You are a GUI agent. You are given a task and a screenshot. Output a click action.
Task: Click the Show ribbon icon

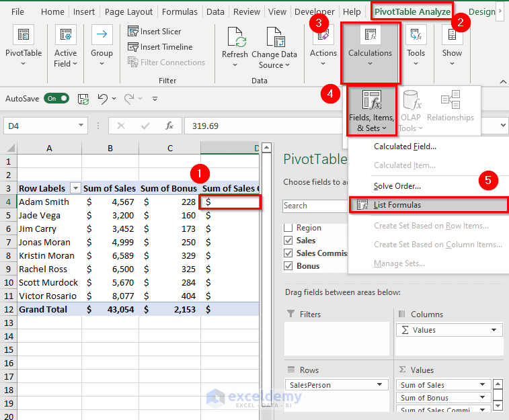pyautogui.click(x=452, y=35)
